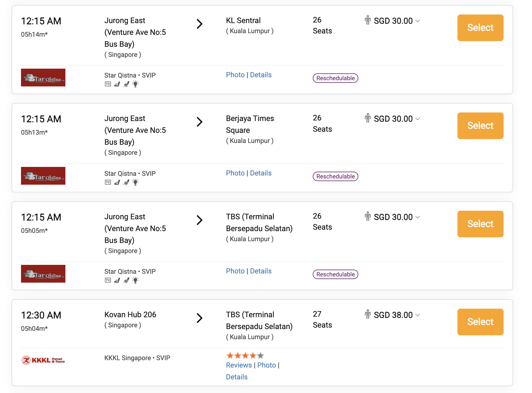
Task: Select the 12:30 AM Kovan Hub trip
Action: (x=480, y=322)
